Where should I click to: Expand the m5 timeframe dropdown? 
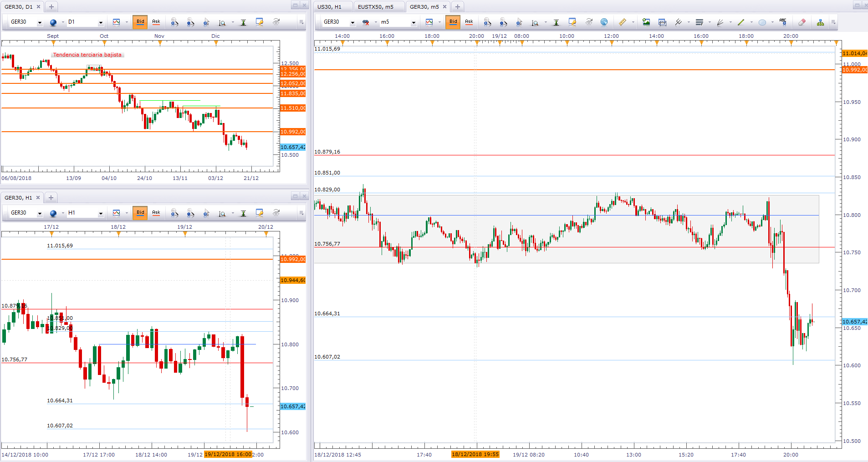tap(414, 22)
